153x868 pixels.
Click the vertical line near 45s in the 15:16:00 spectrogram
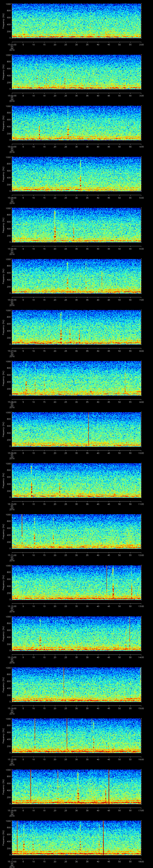109,786
